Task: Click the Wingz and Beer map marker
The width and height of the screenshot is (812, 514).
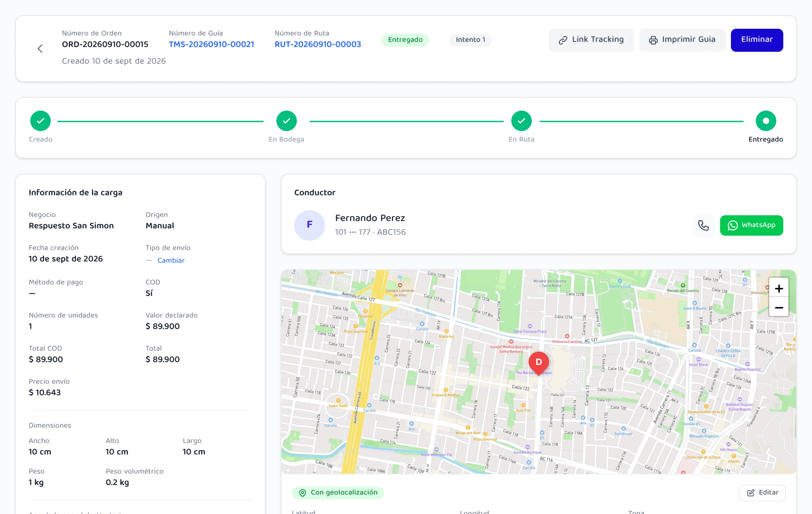Action: click(x=468, y=428)
